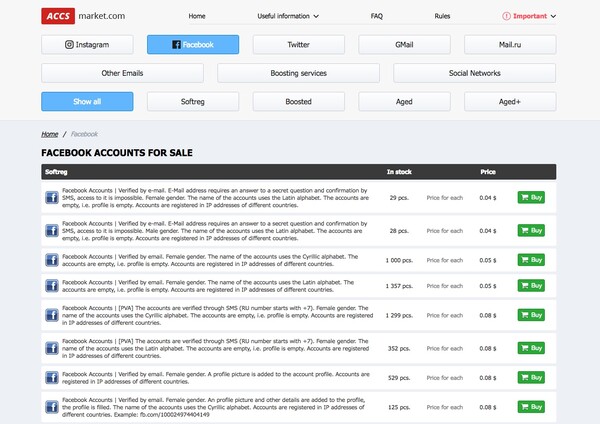Select the Show all filter
This screenshot has height=424, width=600.
tap(87, 101)
